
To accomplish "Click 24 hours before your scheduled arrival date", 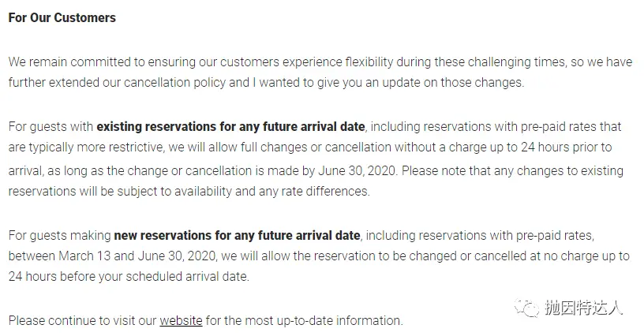I will coord(128,277).
